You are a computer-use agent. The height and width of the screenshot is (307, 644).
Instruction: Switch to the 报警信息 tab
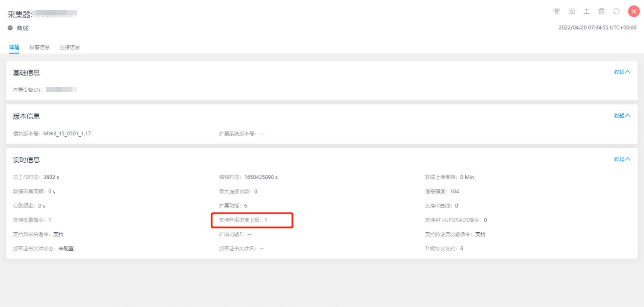(39, 47)
